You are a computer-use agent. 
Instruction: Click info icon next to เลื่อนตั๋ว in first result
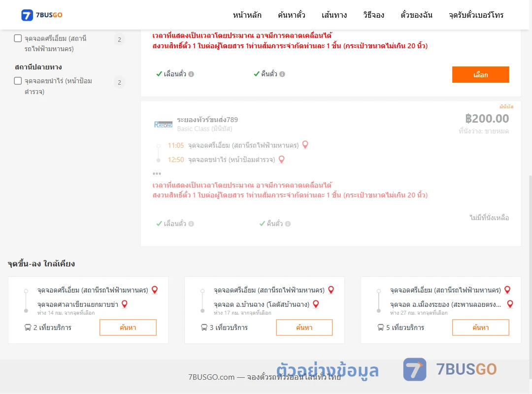(191, 74)
